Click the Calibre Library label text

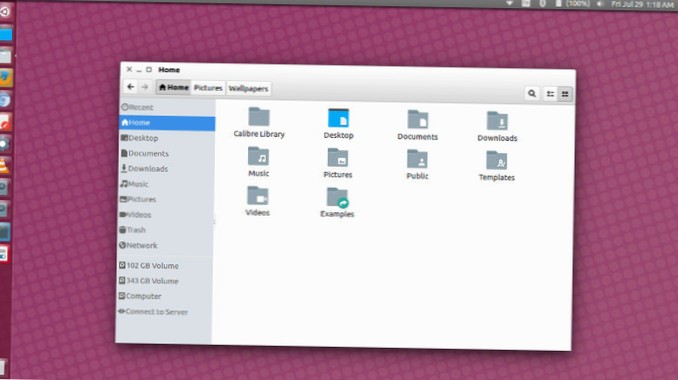(x=259, y=134)
